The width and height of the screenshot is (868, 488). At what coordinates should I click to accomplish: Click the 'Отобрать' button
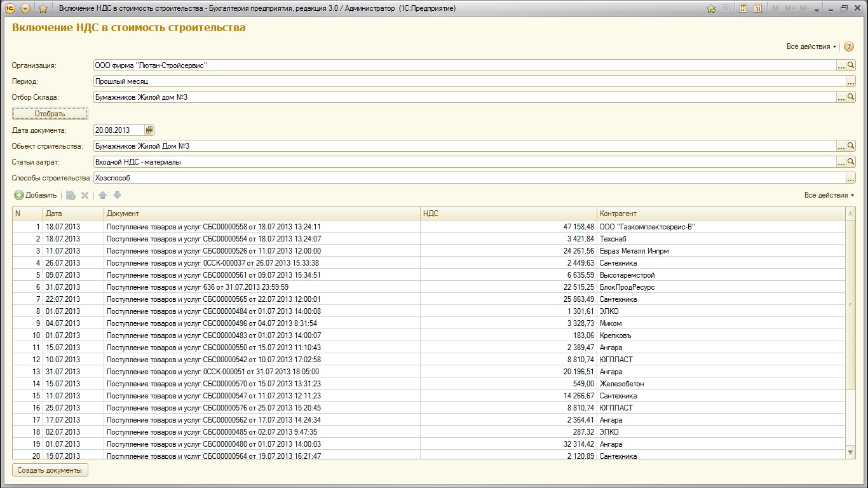[50, 114]
